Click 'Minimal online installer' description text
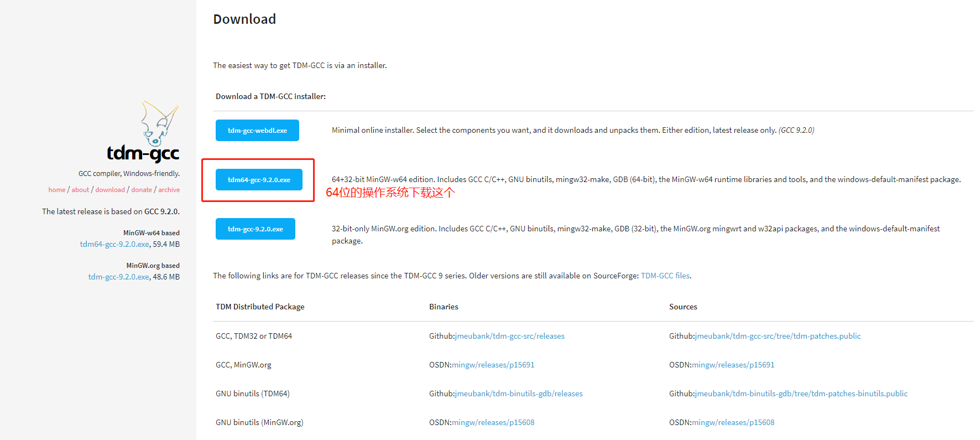Screen dimensions: 980x440 (x=573, y=130)
